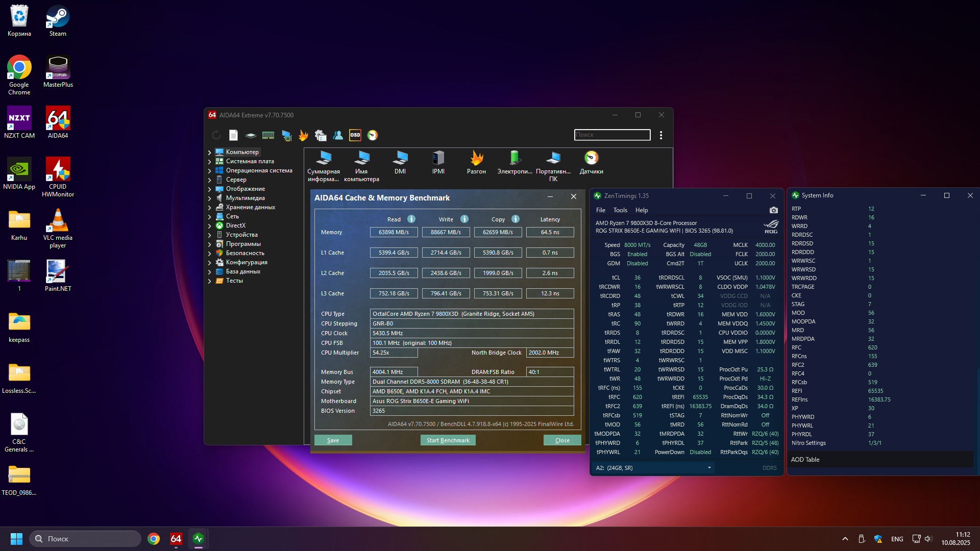Click the info icon next to Write
This screenshot has width=980, height=551.
coord(464,219)
